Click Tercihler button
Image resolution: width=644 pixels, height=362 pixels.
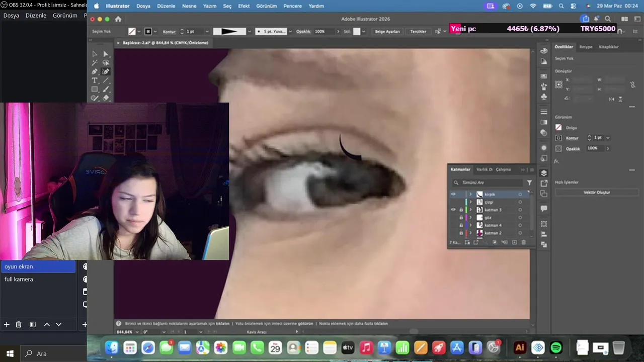coord(418,31)
